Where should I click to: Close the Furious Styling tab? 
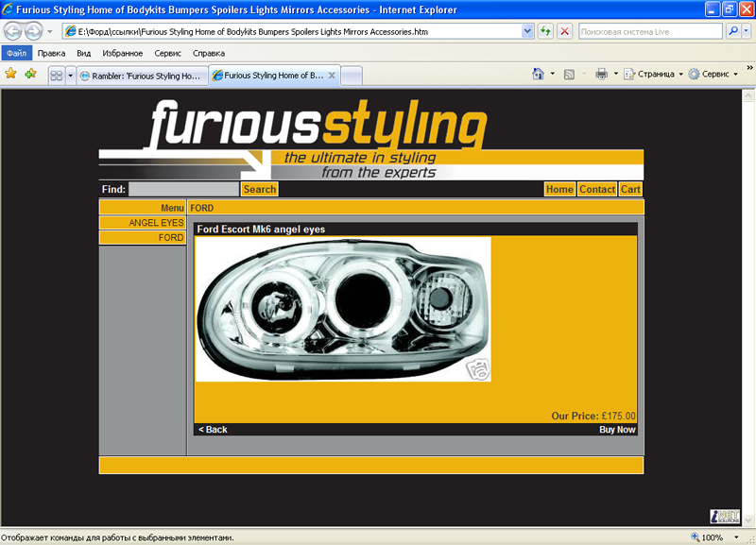click(332, 76)
